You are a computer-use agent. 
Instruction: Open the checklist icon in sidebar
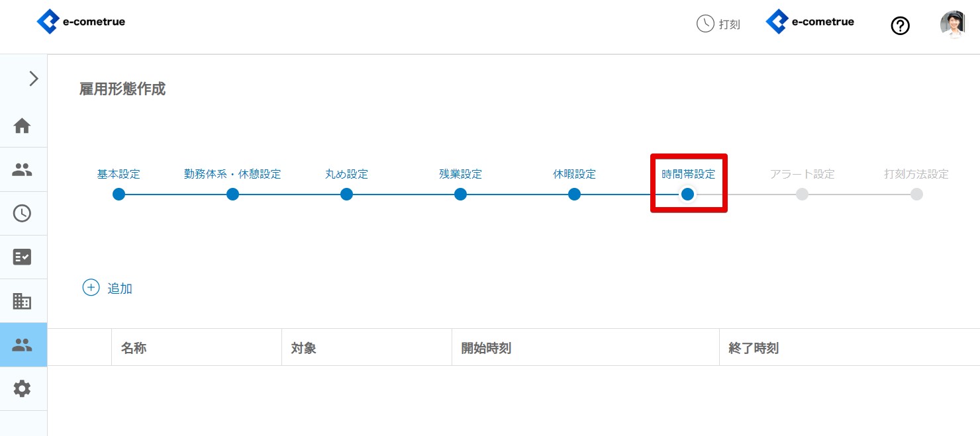pyautogui.click(x=23, y=257)
